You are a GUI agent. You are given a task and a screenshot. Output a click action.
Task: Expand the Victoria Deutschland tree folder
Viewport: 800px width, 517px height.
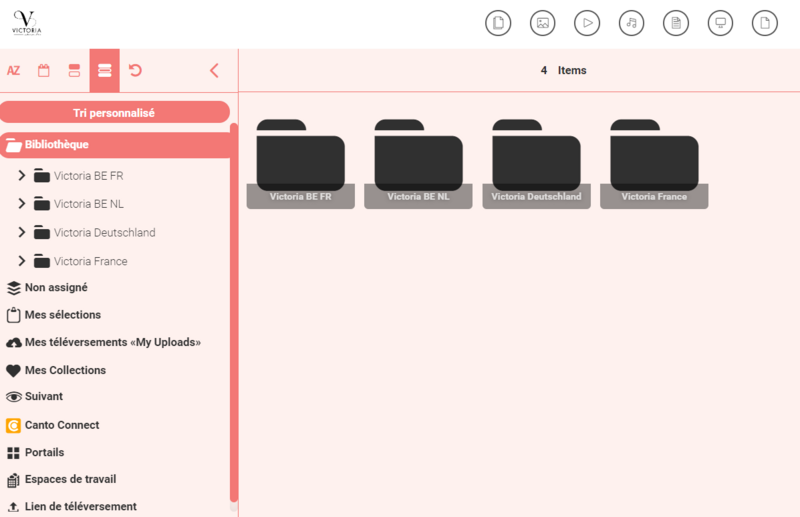[x=22, y=233]
